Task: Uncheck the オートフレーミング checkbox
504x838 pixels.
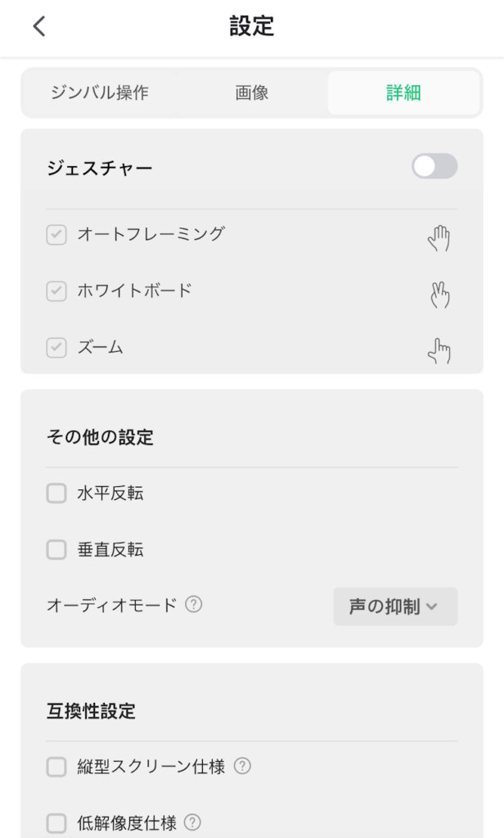Action: (56, 235)
